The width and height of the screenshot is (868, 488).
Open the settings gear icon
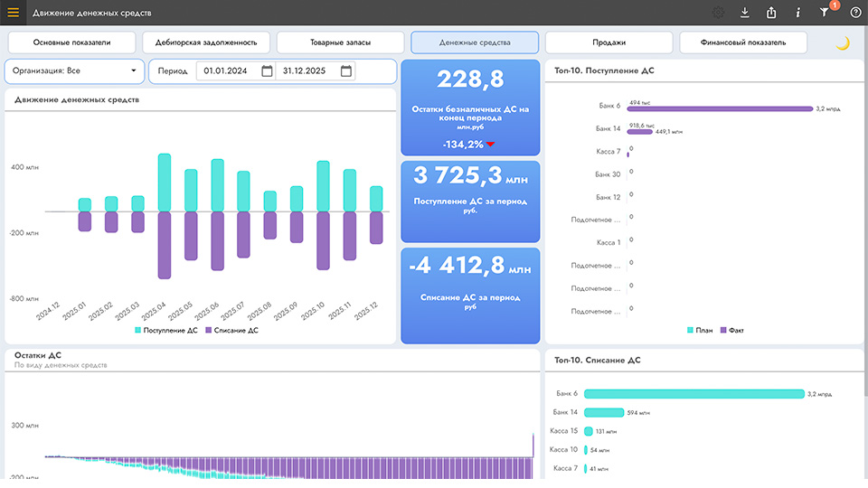pos(718,12)
